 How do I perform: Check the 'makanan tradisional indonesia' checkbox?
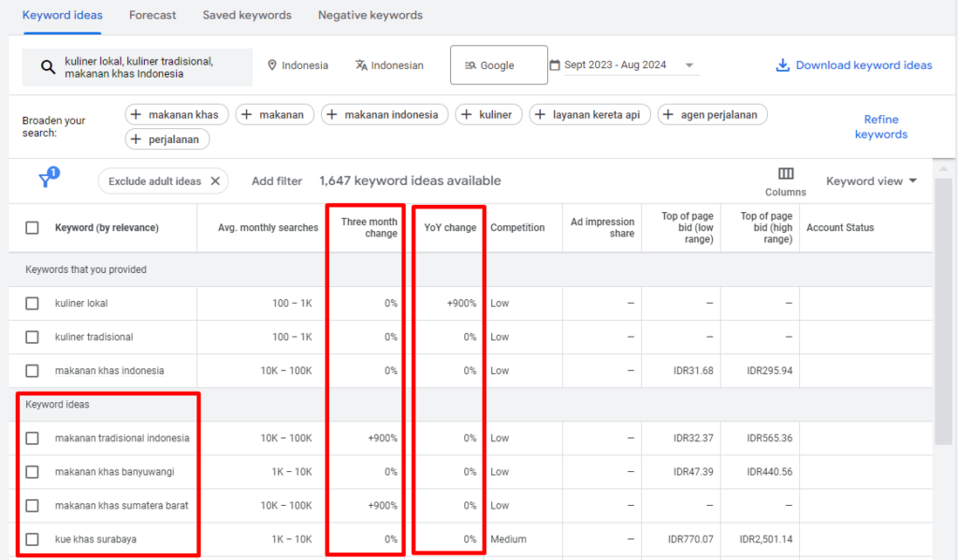33,438
